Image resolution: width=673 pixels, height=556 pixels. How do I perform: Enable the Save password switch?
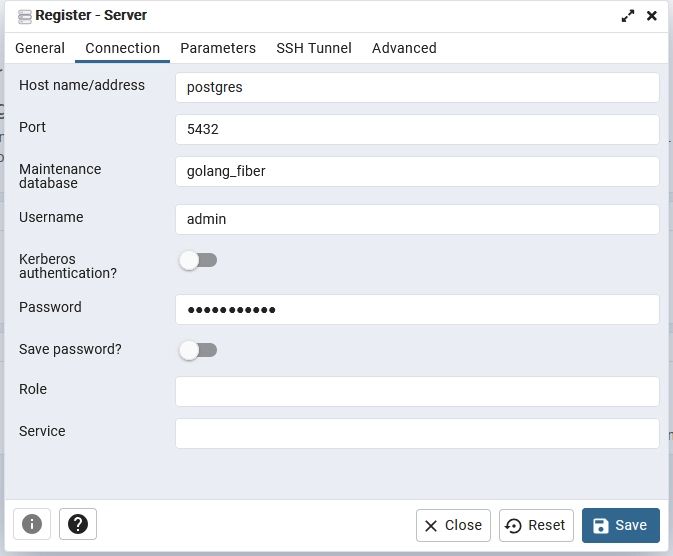[x=198, y=350]
